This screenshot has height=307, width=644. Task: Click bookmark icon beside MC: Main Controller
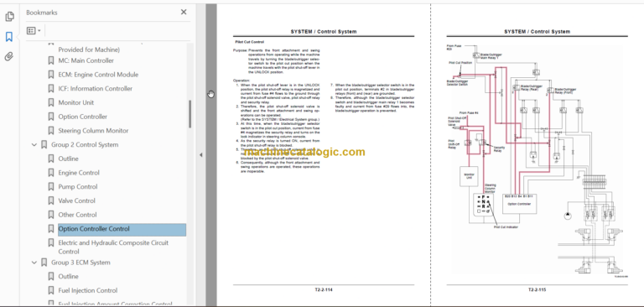pyautogui.click(x=51, y=60)
